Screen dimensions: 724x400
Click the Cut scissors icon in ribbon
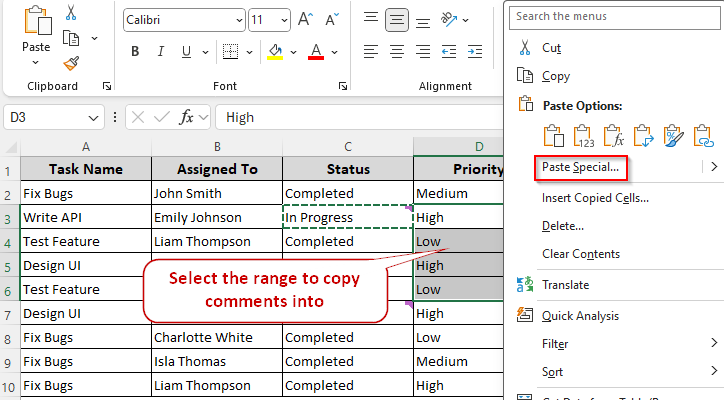pos(71,14)
